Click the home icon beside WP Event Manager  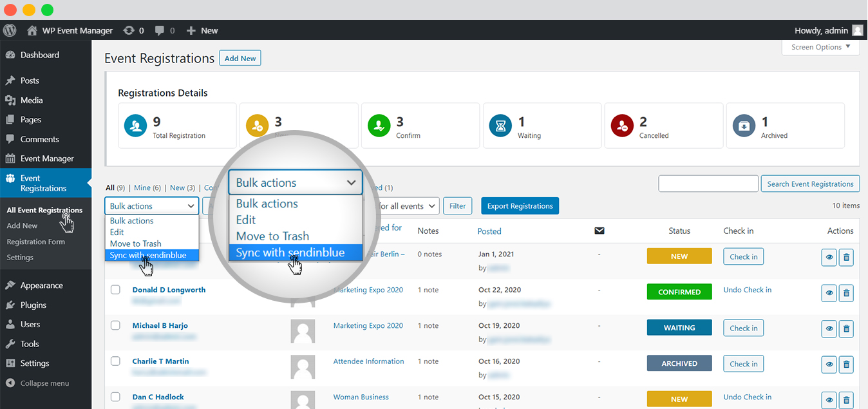click(x=32, y=30)
